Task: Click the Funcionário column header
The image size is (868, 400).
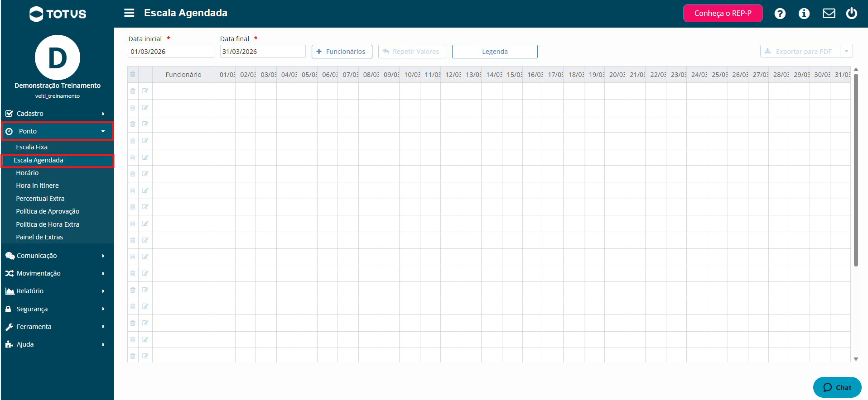Action: click(x=183, y=75)
